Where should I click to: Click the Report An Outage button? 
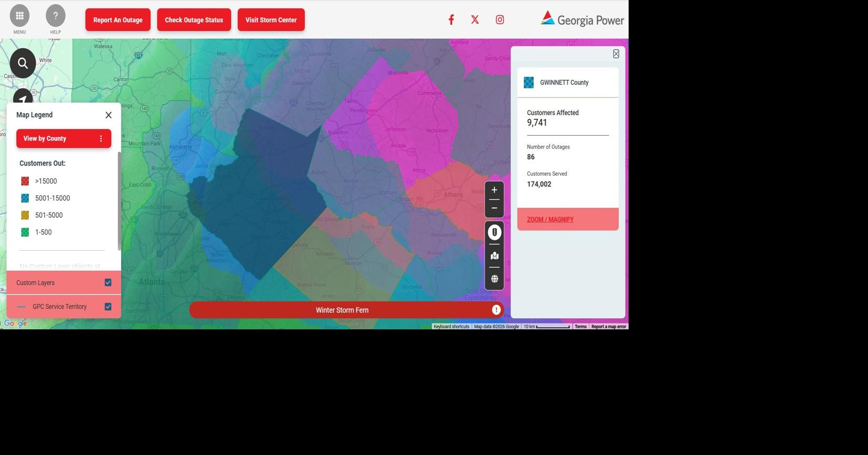(x=118, y=20)
